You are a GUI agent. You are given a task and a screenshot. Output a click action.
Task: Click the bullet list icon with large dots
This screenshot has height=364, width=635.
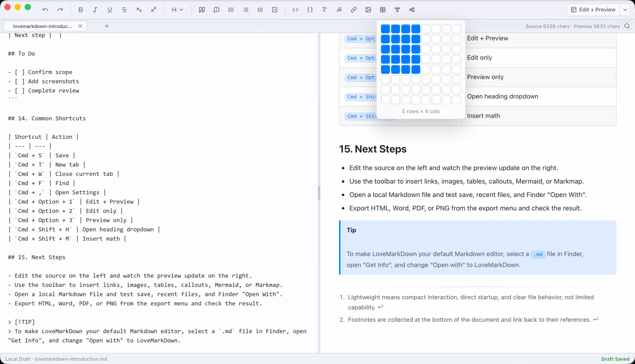coord(231,10)
